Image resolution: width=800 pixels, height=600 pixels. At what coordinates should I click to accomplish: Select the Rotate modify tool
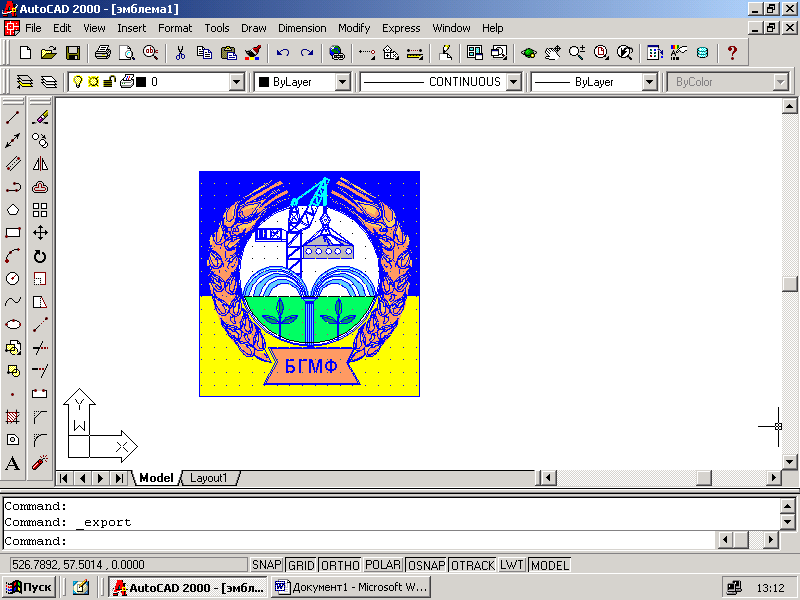(40, 256)
